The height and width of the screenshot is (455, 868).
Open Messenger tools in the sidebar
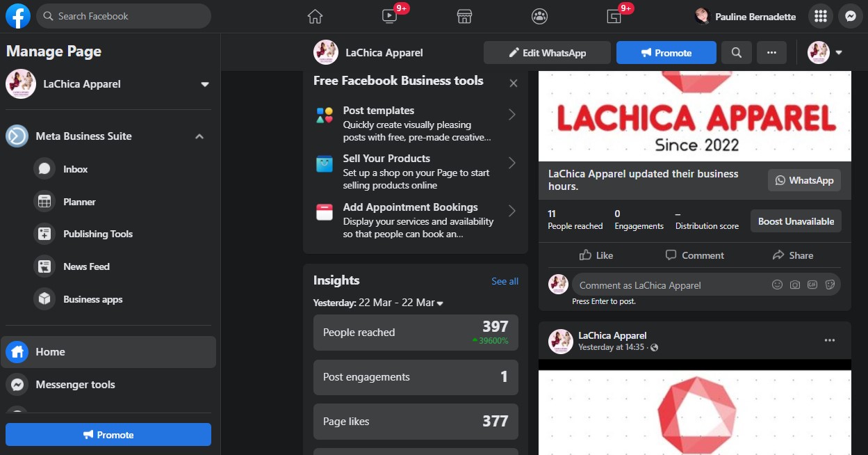point(108,385)
